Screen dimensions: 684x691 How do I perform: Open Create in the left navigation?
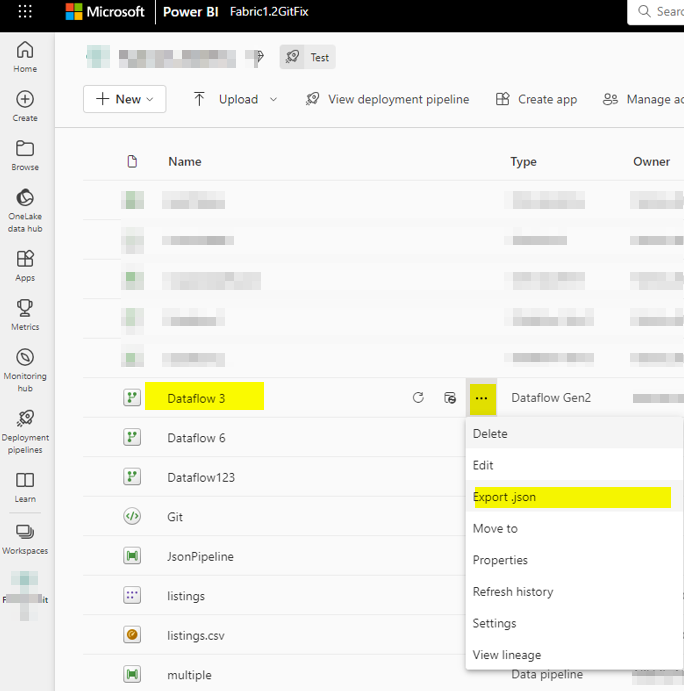point(25,106)
